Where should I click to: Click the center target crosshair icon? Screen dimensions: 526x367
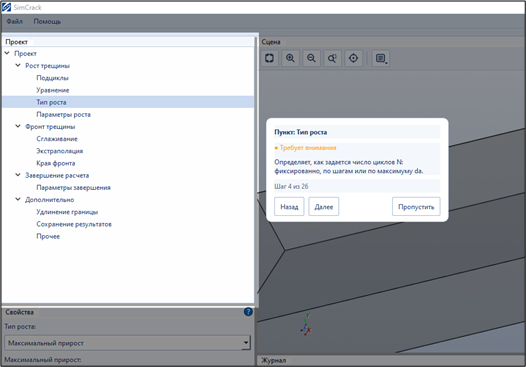click(354, 58)
